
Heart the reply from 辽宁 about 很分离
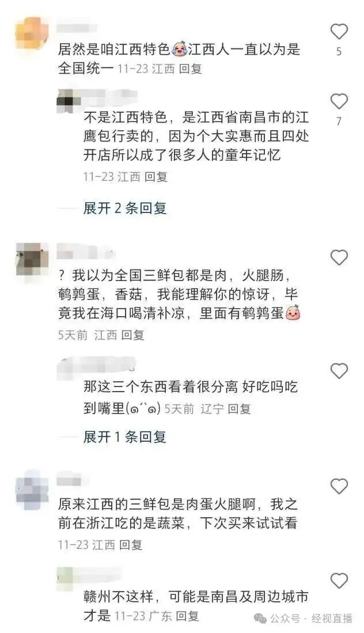tap(339, 370)
